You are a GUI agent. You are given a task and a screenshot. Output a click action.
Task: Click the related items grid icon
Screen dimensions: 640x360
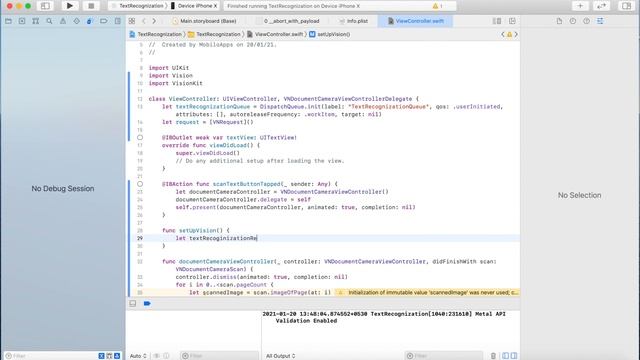click(x=132, y=21)
